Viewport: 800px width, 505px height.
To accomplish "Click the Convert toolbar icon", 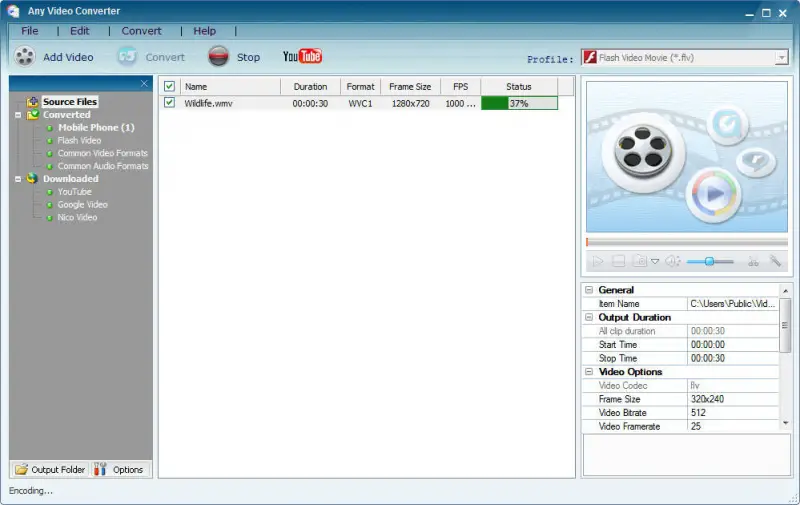I will [x=127, y=57].
